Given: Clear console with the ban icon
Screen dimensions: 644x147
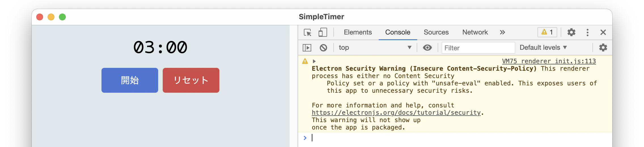Looking at the screenshot, I should point(323,47).
